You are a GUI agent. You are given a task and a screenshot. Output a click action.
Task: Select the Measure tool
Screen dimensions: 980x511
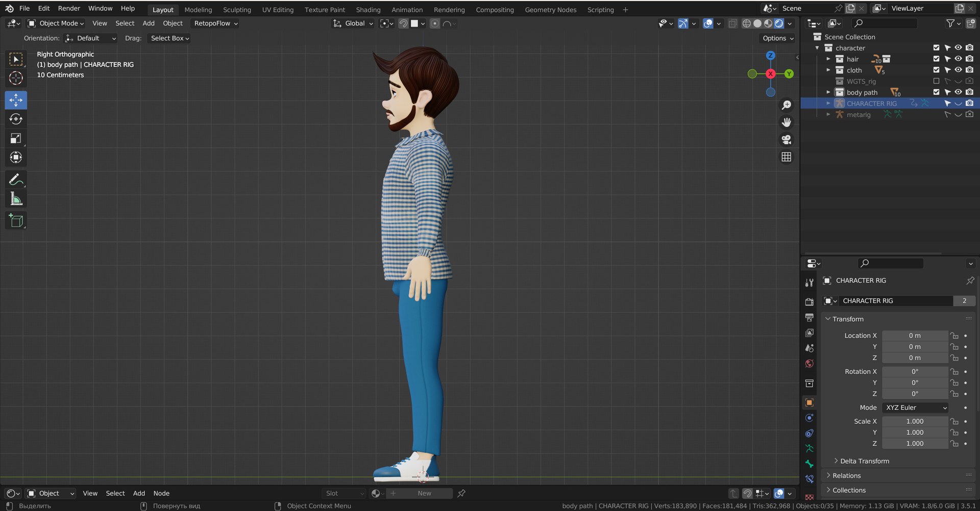(x=16, y=199)
